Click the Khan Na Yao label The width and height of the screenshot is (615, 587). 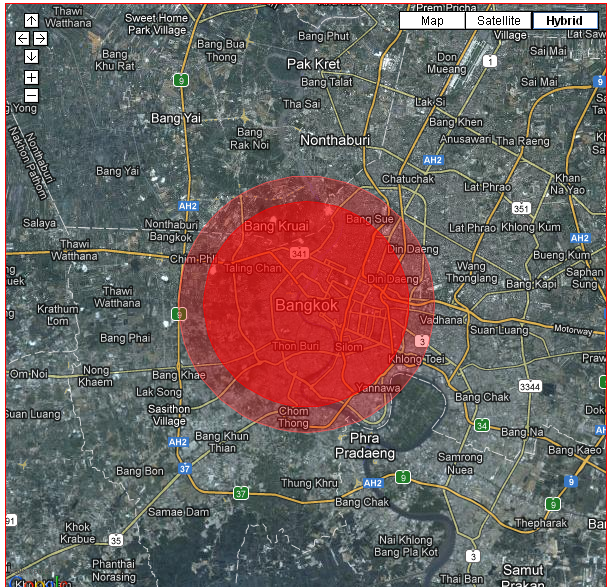tap(568, 184)
